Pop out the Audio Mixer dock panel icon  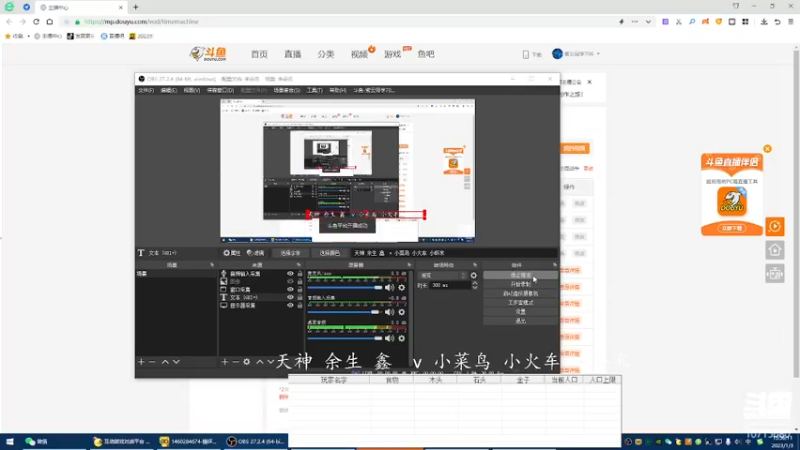(x=409, y=265)
